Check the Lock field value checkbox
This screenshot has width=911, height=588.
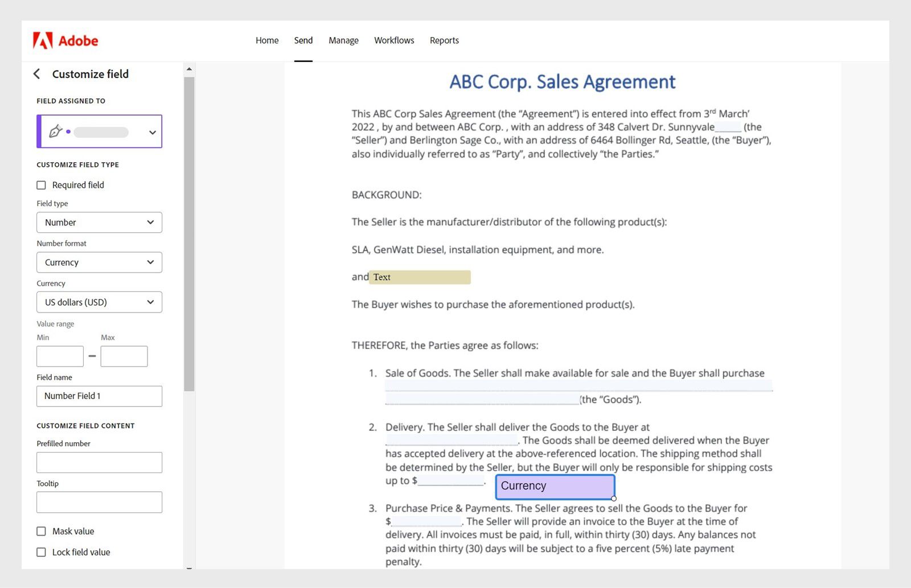pyautogui.click(x=41, y=552)
